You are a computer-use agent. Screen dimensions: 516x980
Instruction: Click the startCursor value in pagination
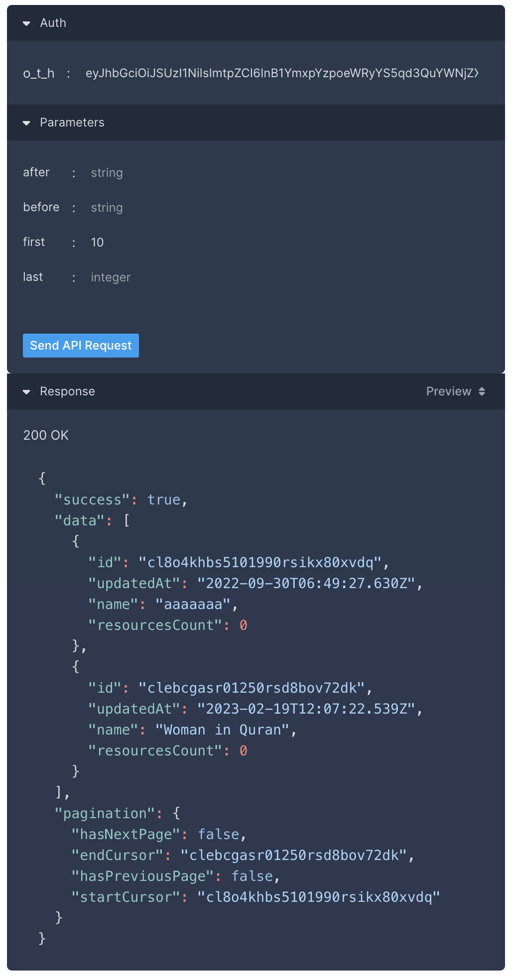pyautogui.click(x=319, y=897)
